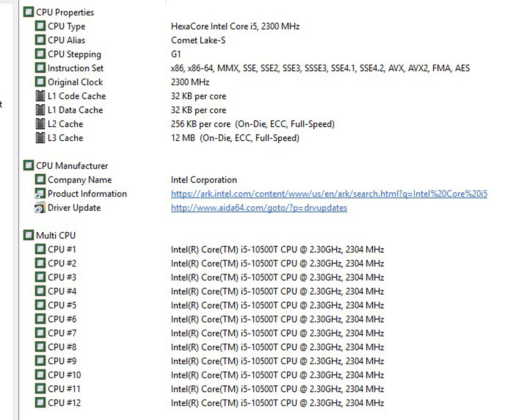
Task: Click the CPU #6 chip icon
Action: (x=40, y=319)
